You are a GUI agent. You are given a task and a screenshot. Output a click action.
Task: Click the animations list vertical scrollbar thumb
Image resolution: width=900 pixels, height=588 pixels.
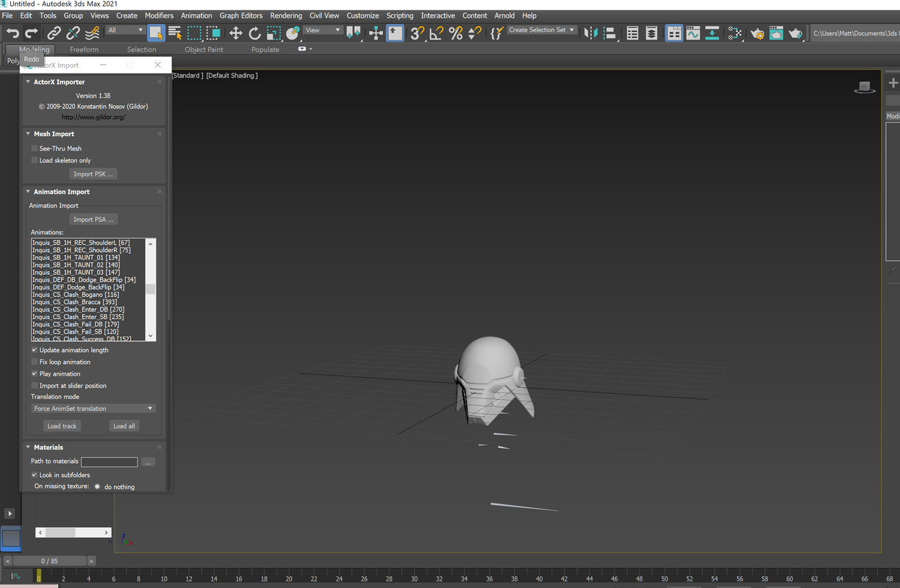(x=151, y=289)
